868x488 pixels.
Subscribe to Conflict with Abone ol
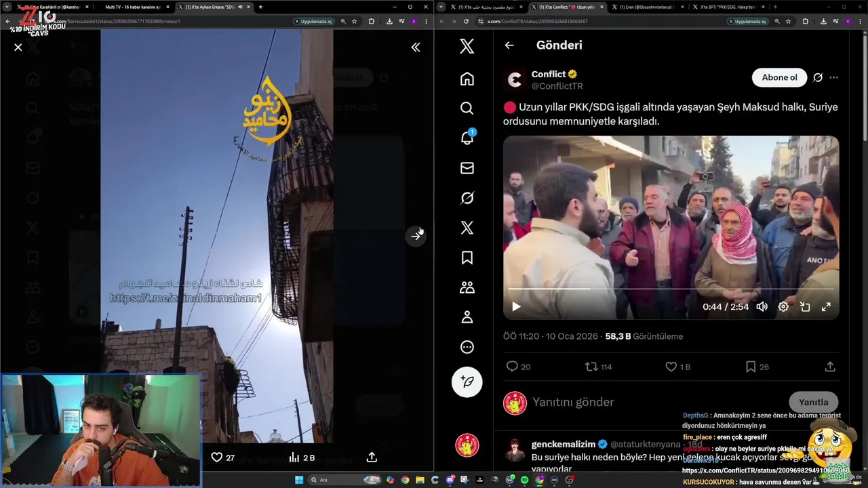tap(779, 77)
